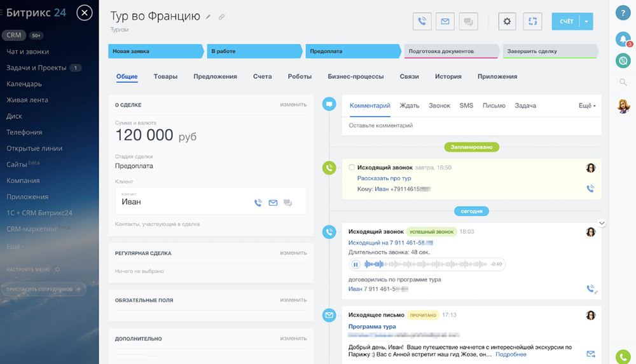Open Роботы tab
Screen dimensions: 636x364
coord(300,76)
